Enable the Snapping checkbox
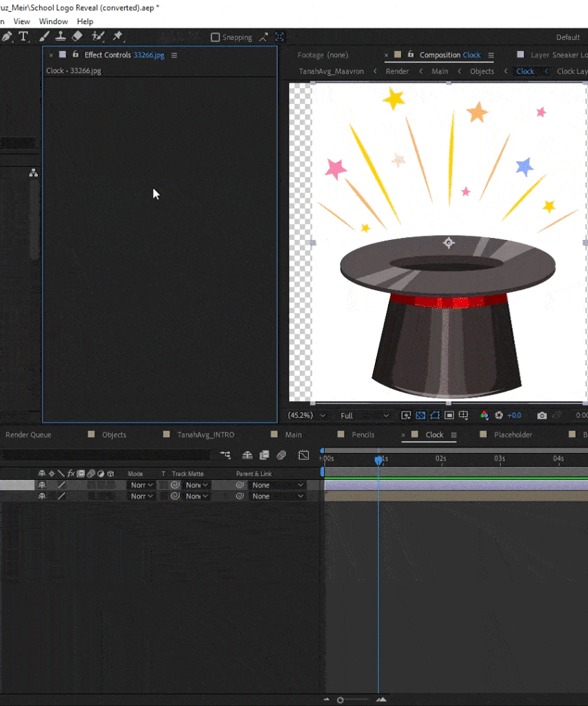The width and height of the screenshot is (588, 706). pyautogui.click(x=215, y=37)
